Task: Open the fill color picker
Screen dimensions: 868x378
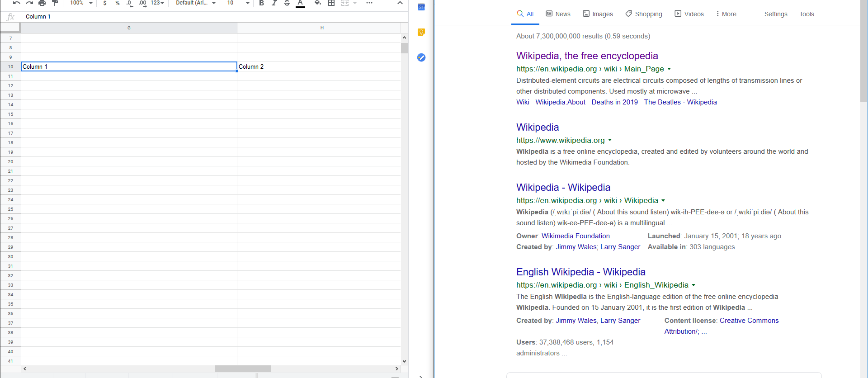Action: point(318,3)
